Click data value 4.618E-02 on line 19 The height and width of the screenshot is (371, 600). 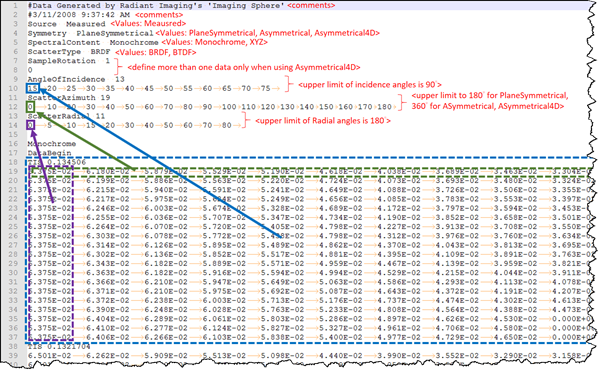341,171
